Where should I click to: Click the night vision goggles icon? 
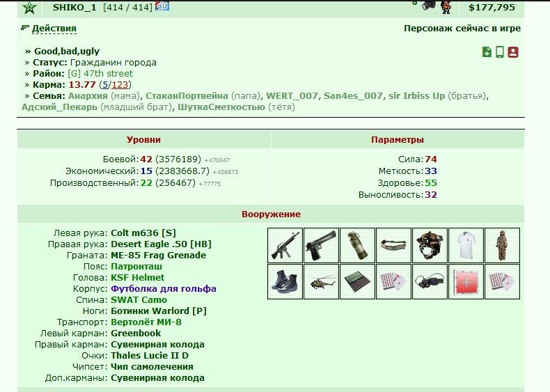(x=430, y=282)
